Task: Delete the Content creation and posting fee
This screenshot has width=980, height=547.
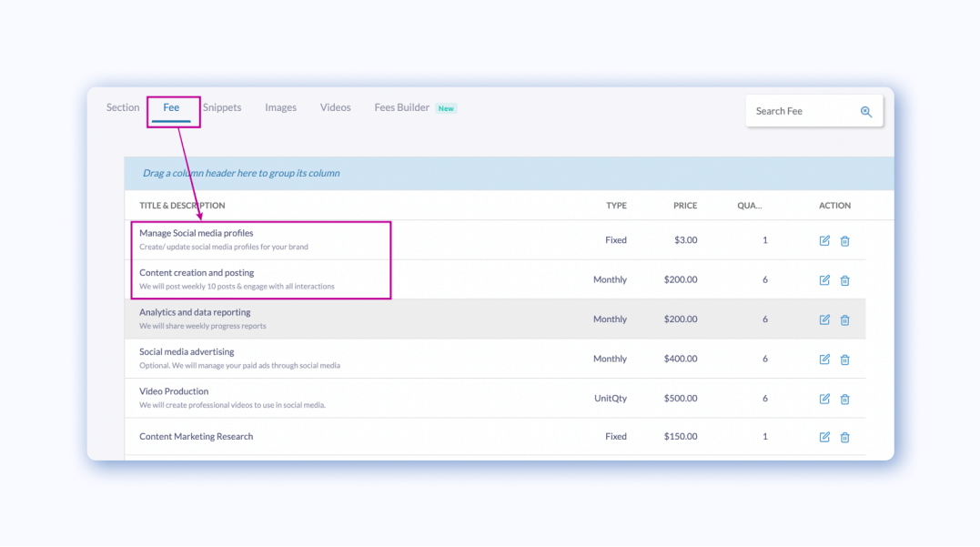Action: [x=844, y=280]
